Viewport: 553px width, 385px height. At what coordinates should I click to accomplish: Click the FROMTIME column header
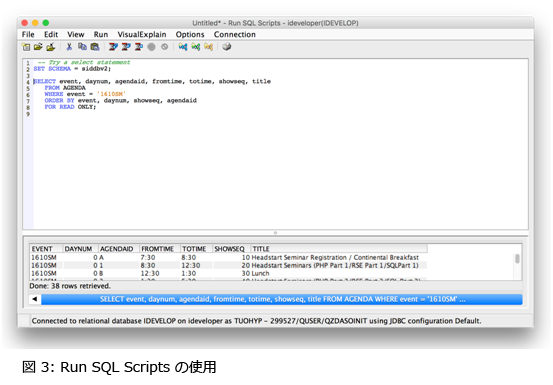click(159, 249)
